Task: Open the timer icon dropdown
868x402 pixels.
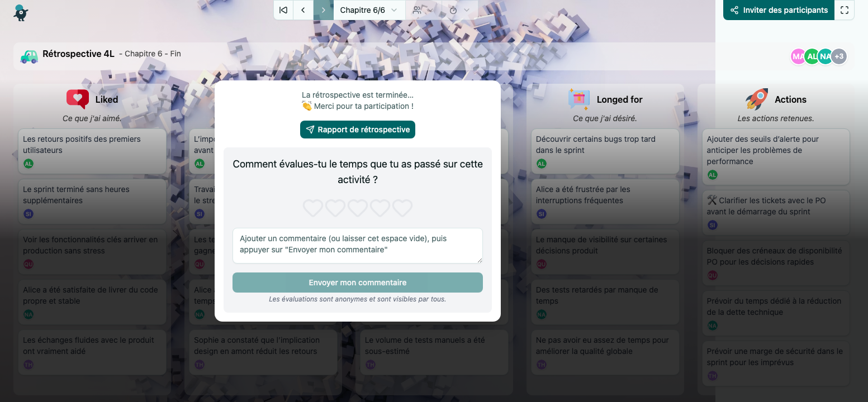Action: (x=459, y=10)
